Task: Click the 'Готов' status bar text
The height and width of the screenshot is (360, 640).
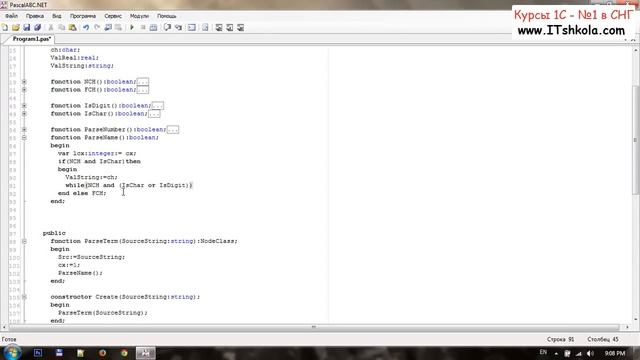Action: (x=9, y=339)
